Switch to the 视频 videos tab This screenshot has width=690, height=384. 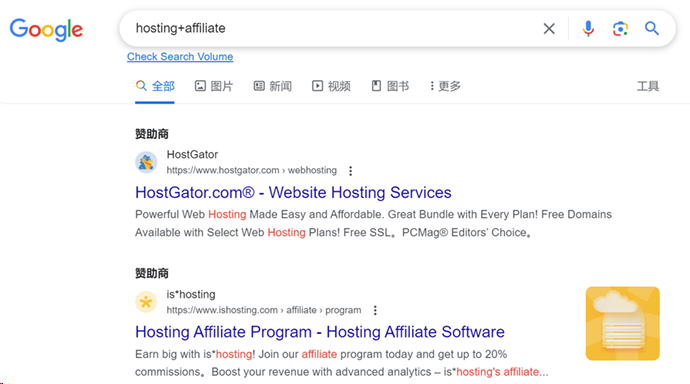331,86
